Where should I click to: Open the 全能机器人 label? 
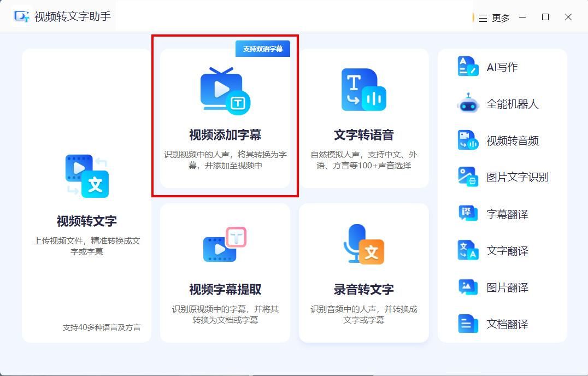point(512,104)
